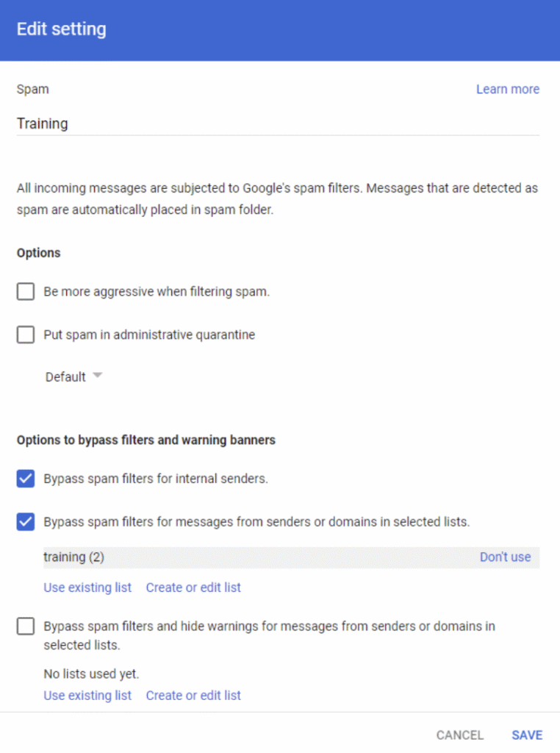Check Put spam in administrative quarantine
The height and width of the screenshot is (753, 560).
tap(26, 335)
